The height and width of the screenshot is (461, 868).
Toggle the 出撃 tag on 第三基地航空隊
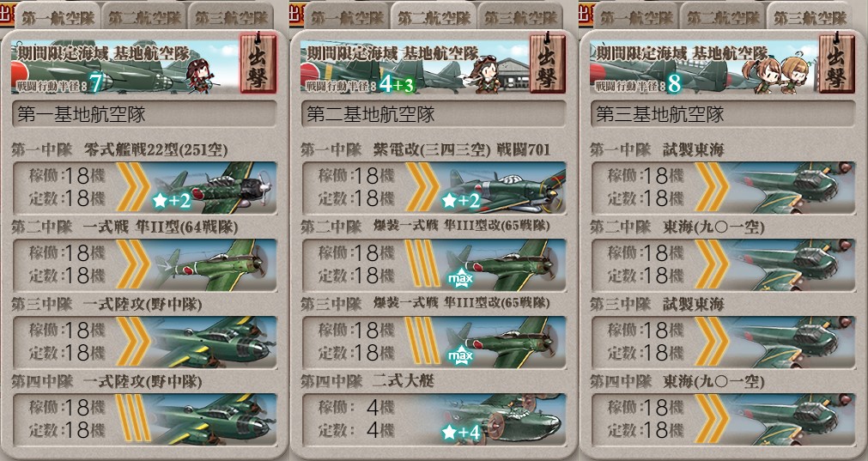point(836,63)
